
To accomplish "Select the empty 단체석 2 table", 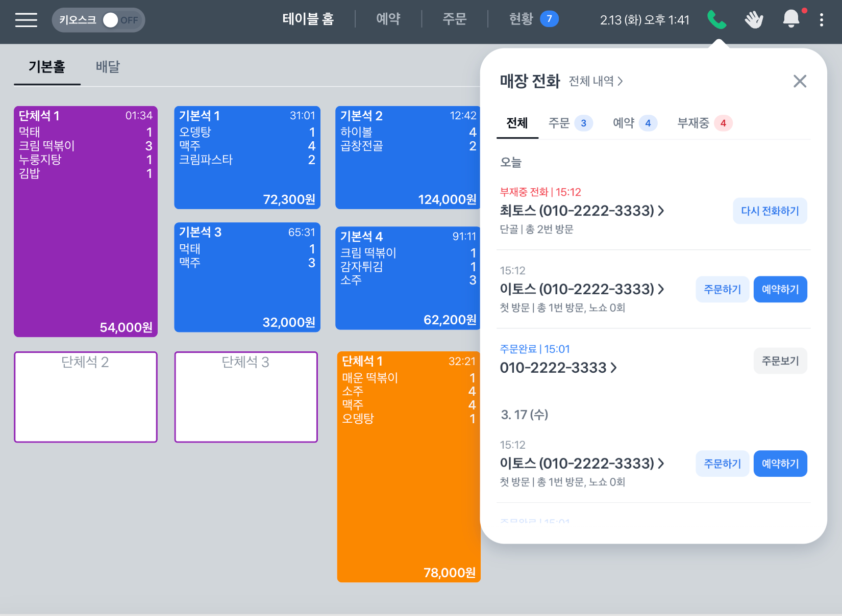I will pyautogui.click(x=86, y=397).
